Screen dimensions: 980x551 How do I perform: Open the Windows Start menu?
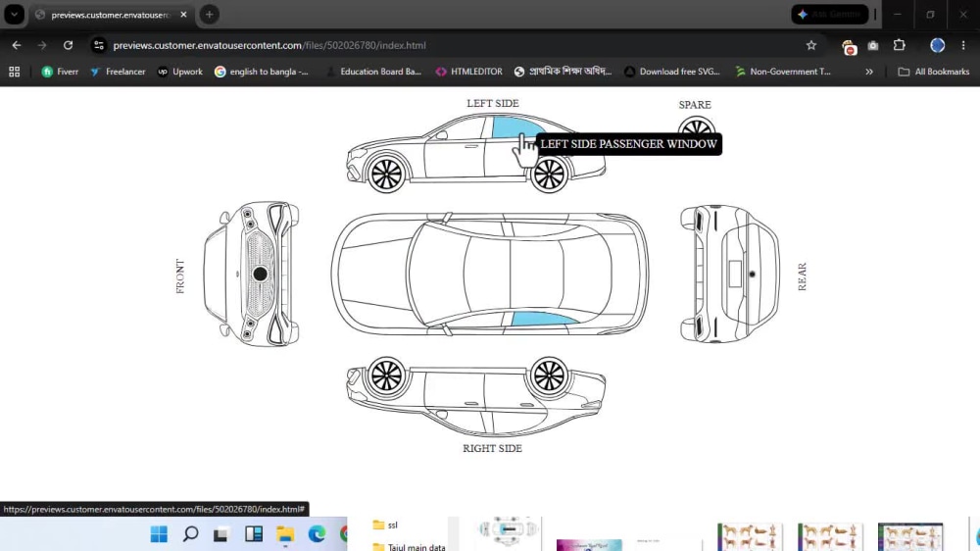click(x=159, y=534)
